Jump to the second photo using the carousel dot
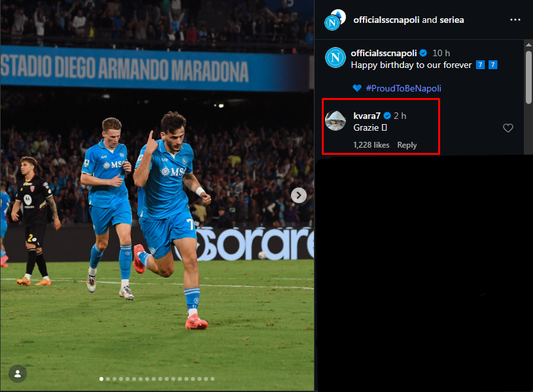The height and width of the screenshot is (392, 533). [108, 379]
